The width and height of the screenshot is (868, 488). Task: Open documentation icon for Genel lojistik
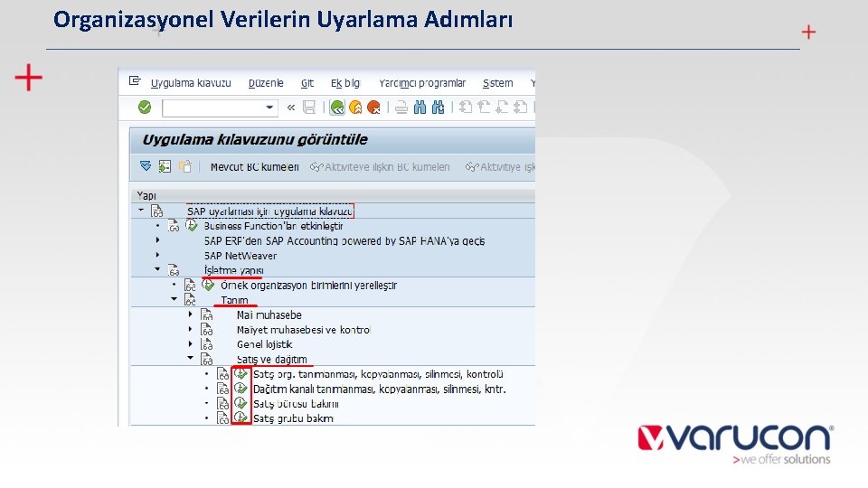pyautogui.click(x=207, y=344)
